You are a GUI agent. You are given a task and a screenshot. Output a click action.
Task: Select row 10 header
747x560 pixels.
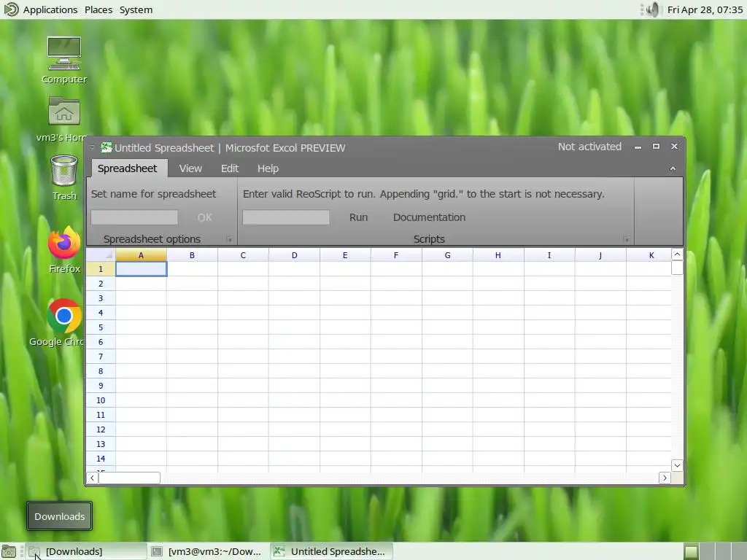pyautogui.click(x=101, y=400)
